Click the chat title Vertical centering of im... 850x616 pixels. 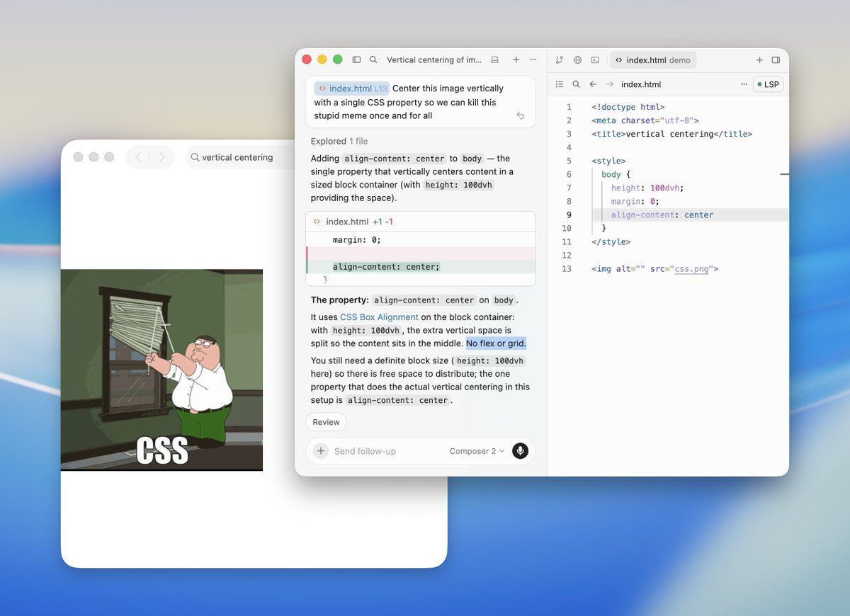[434, 60]
